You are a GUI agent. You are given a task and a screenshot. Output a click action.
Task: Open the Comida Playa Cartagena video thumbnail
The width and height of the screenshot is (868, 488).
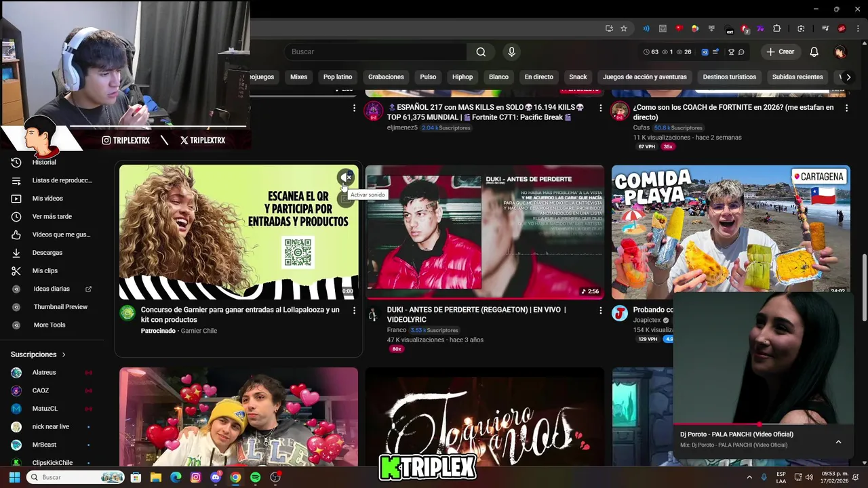731,228
